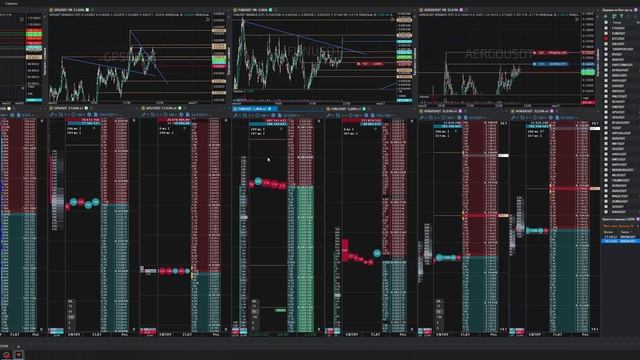Click document icon in second AERGOUSDT order book toolbar

coord(558,118)
